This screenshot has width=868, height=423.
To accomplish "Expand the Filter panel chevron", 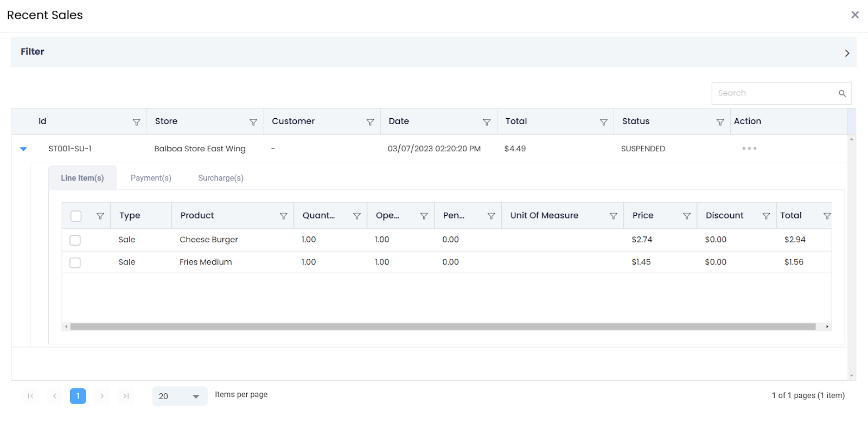I will pyautogui.click(x=846, y=53).
